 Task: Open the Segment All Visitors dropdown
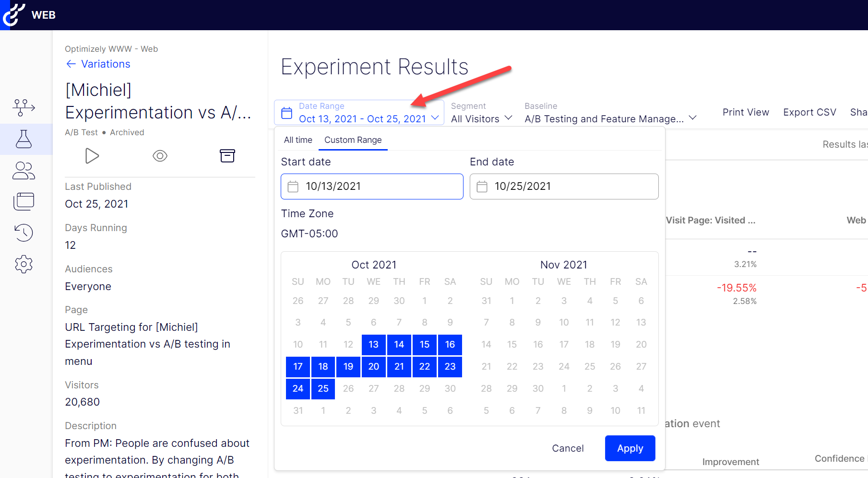pyautogui.click(x=482, y=118)
